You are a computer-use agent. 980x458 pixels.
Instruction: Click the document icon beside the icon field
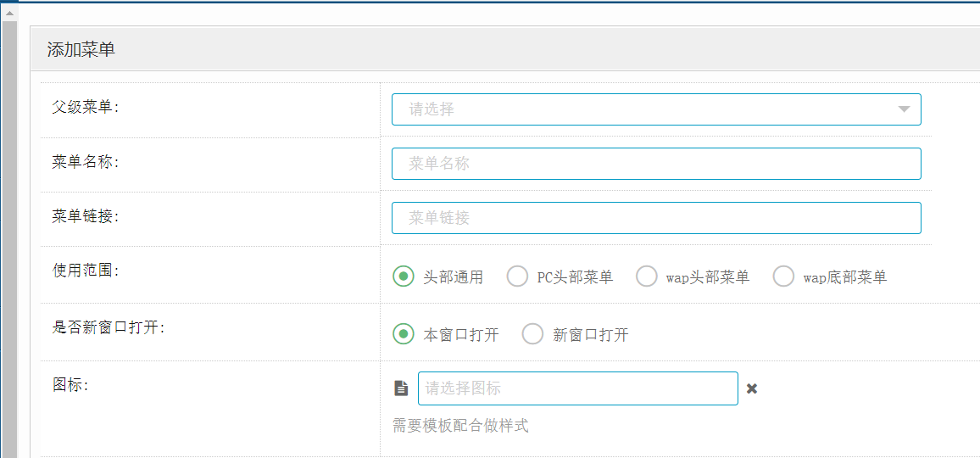[402, 388]
